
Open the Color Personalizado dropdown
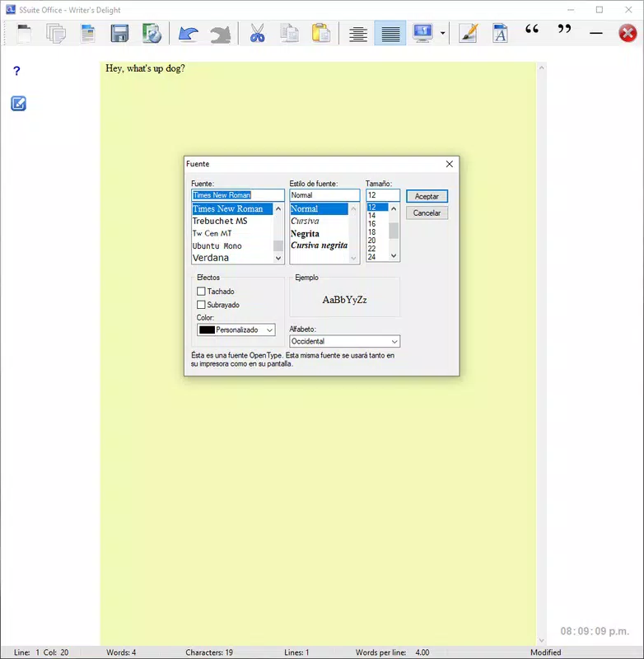[x=236, y=330]
